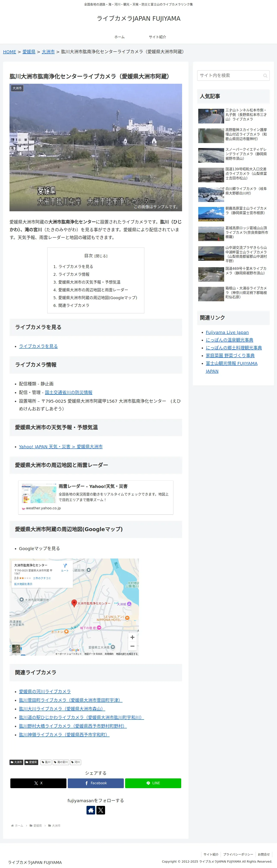This screenshot has height=868, width=277.
Task: Open 肱川菅田町ライブカメラ link
Action: (71, 700)
